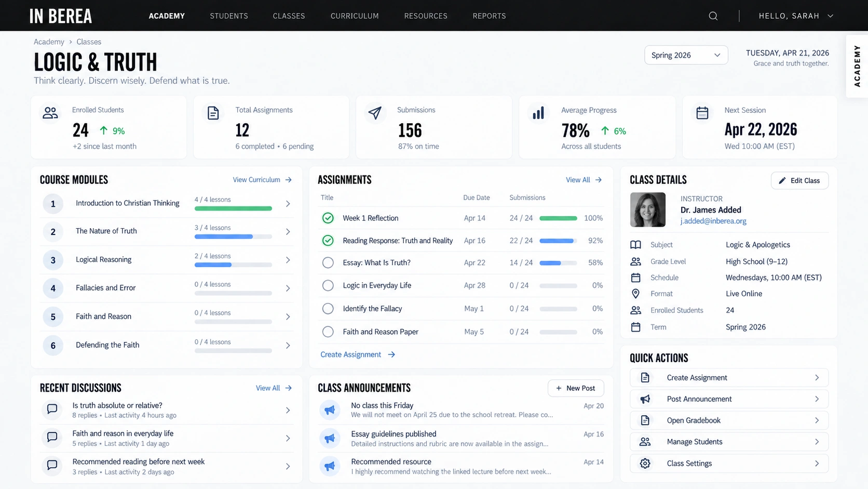Mark 'Essay: What Is Truth?' circle complete
This screenshot has height=489, width=868.
pos(328,263)
